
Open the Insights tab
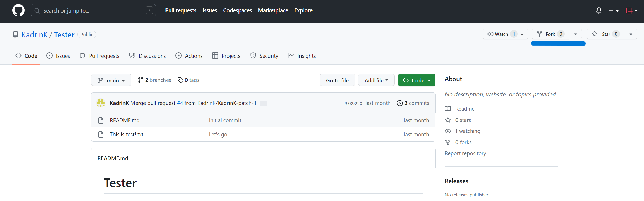point(302,56)
